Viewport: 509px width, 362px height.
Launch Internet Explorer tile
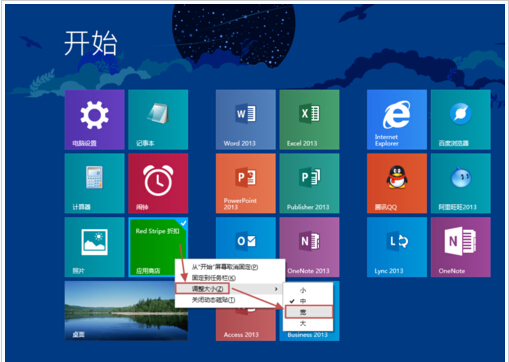tap(397, 119)
